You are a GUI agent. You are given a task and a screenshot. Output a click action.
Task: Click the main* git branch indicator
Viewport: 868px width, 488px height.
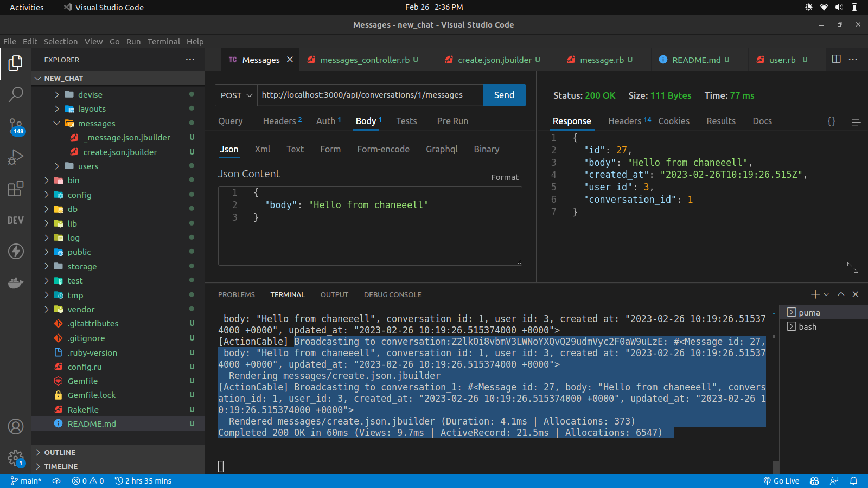click(25, 481)
